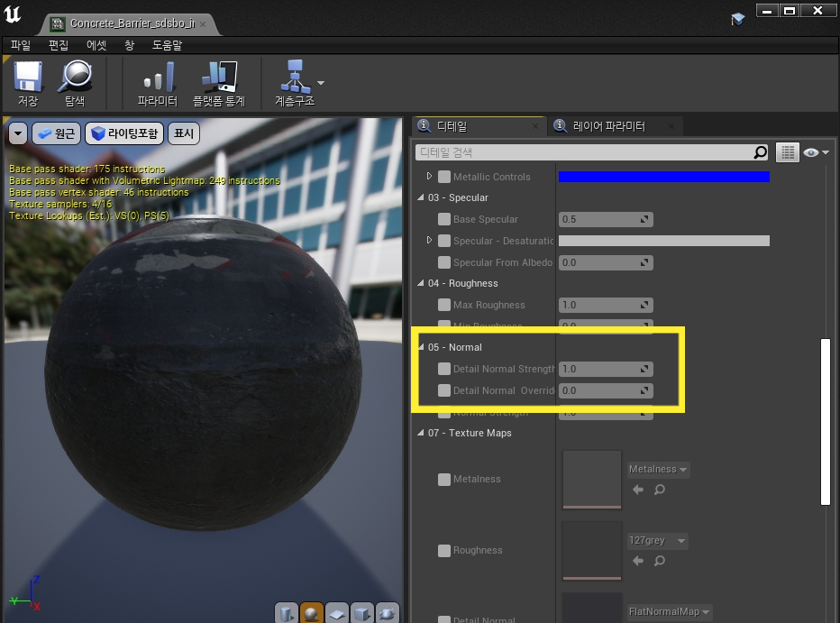Enable the Roughness texture checkbox
The width and height of the screenshot is (840, 623).
coord(444,550)
